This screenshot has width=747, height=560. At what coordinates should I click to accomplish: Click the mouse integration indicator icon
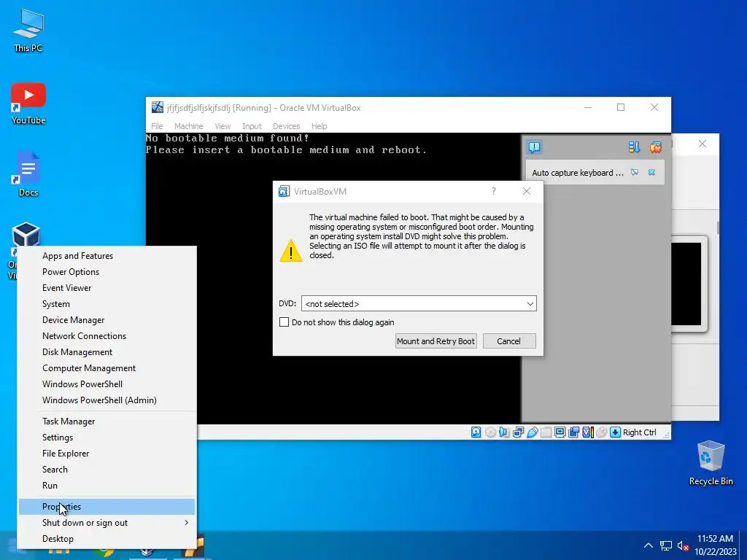[602, 432]
